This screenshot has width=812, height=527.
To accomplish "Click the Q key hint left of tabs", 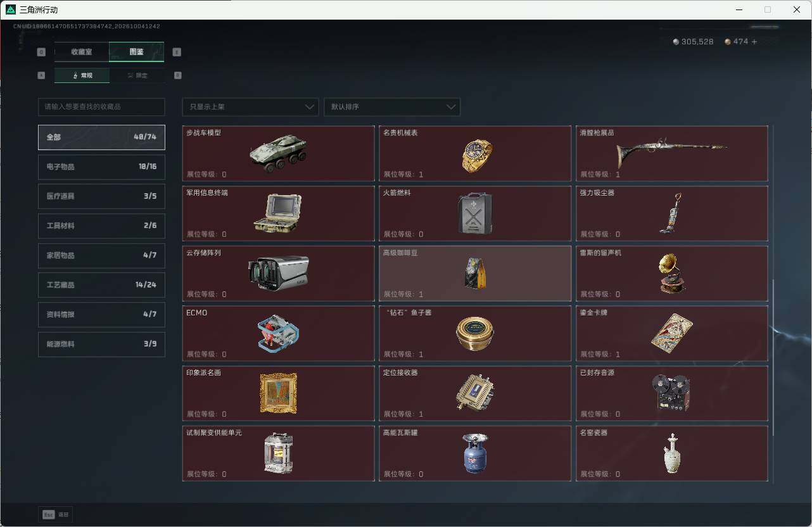I will (x=42, y=52).
